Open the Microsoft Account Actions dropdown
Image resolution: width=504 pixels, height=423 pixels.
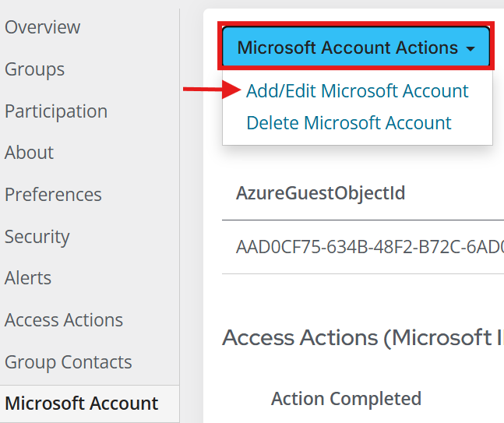[x=356, y=47]
